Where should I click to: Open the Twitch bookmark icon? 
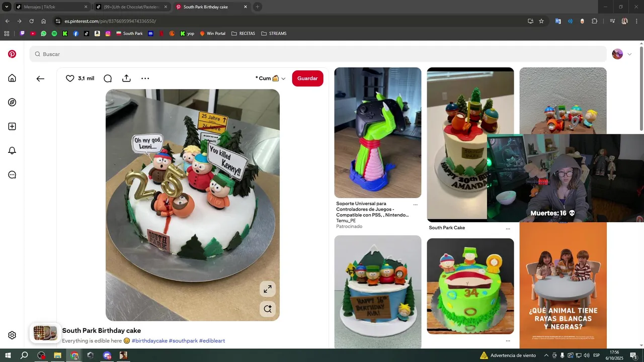click(22, 34)
